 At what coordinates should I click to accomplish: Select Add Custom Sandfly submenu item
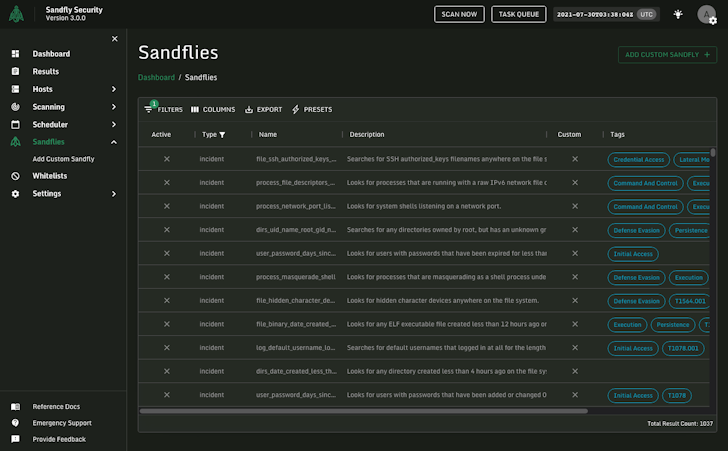pyautogui.click(x=63, y=159)
